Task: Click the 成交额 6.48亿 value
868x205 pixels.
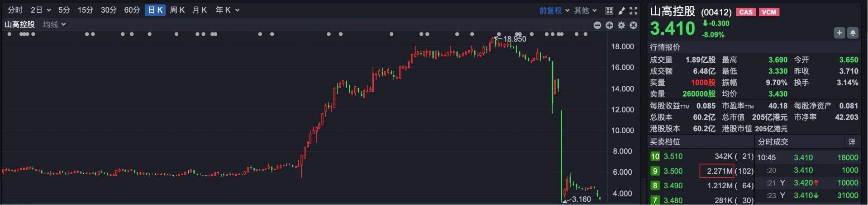Action: (704, 71)
